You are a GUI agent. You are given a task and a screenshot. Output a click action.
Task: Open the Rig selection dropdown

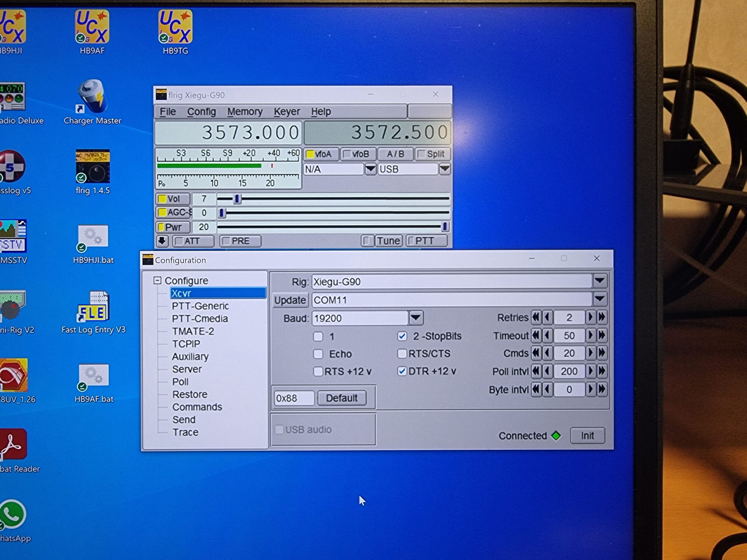600,281
